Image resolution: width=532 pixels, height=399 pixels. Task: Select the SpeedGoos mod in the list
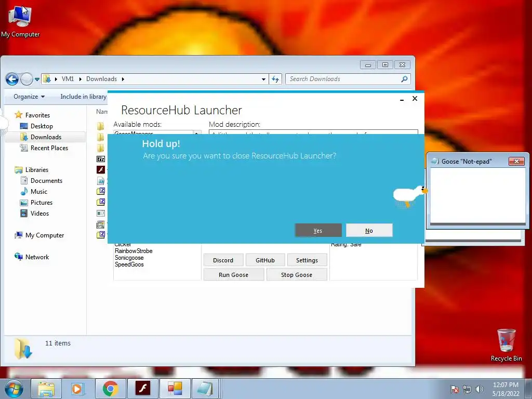(129, 264)
